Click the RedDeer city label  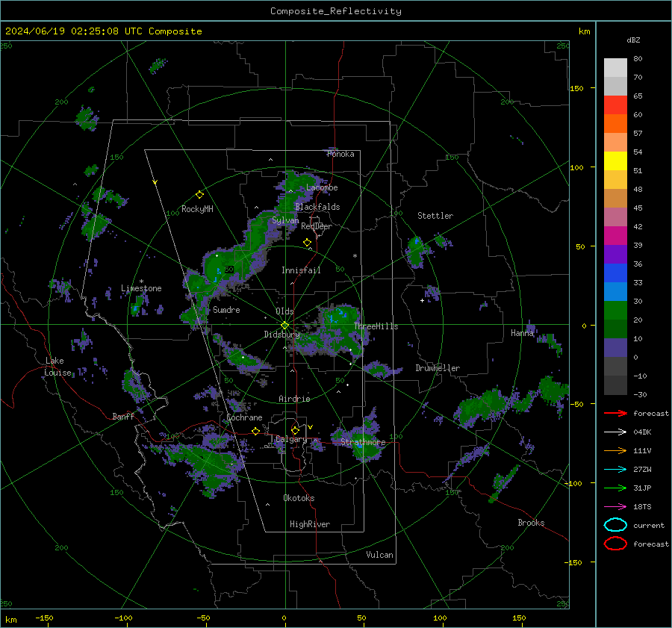[317, 226]
